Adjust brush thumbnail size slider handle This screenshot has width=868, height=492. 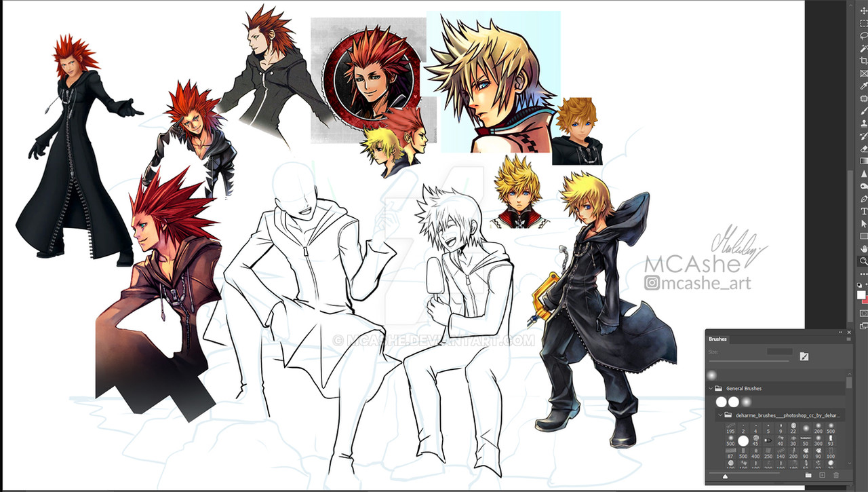[725, 476]
